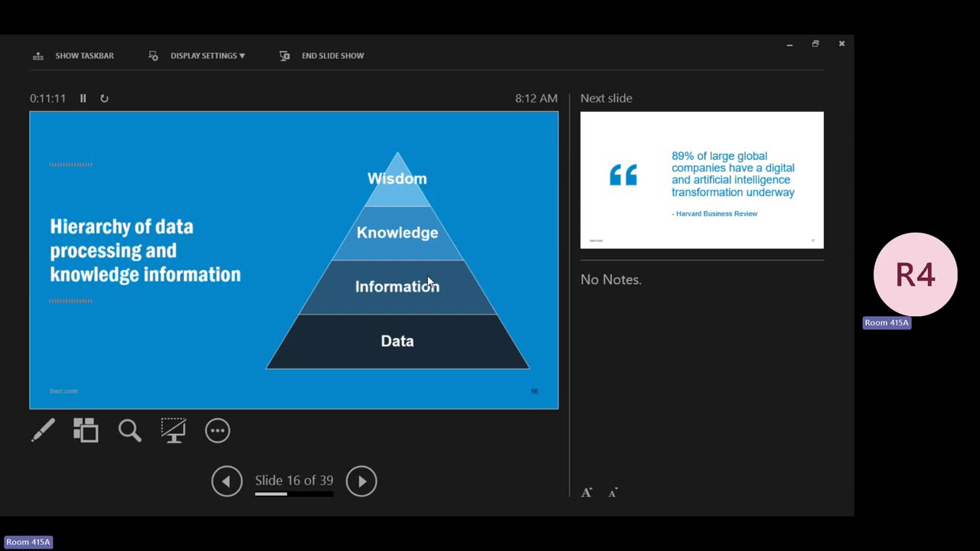Click End Slide Show
980x551 pixels.
pos(332,56)
